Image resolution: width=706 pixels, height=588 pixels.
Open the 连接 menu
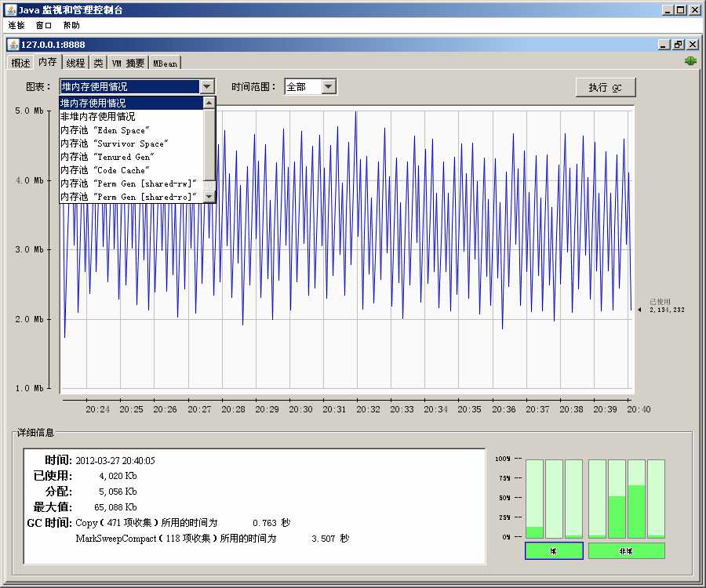coord(16,25)
